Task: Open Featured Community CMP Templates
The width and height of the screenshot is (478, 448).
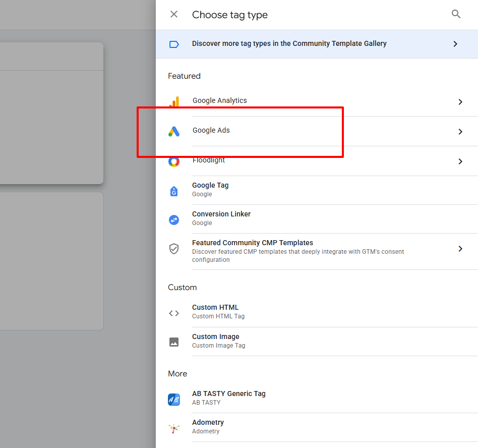Action: point(317,252)
